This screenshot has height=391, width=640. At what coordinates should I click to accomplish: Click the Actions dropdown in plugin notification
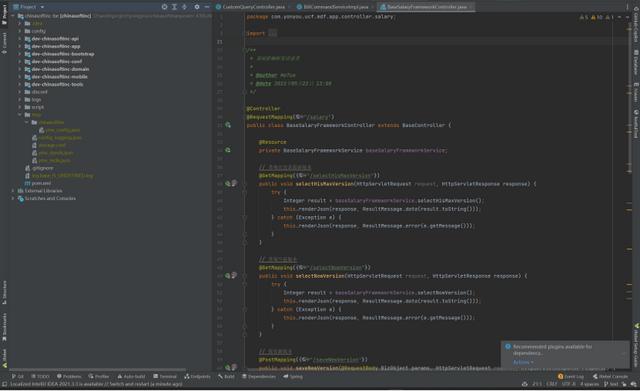click(523, 362)
